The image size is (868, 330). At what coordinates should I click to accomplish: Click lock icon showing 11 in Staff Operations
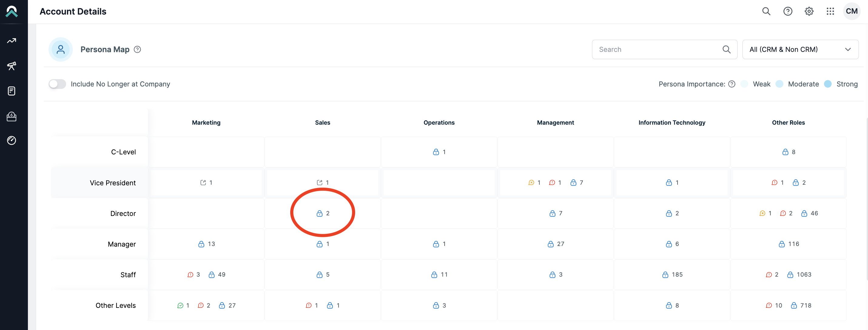pos(434,275)
